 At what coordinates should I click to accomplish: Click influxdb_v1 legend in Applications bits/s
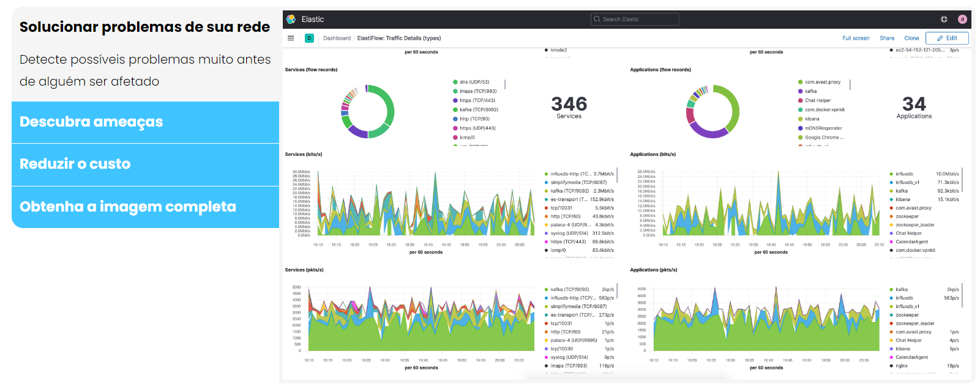click(x=924, y=182)
